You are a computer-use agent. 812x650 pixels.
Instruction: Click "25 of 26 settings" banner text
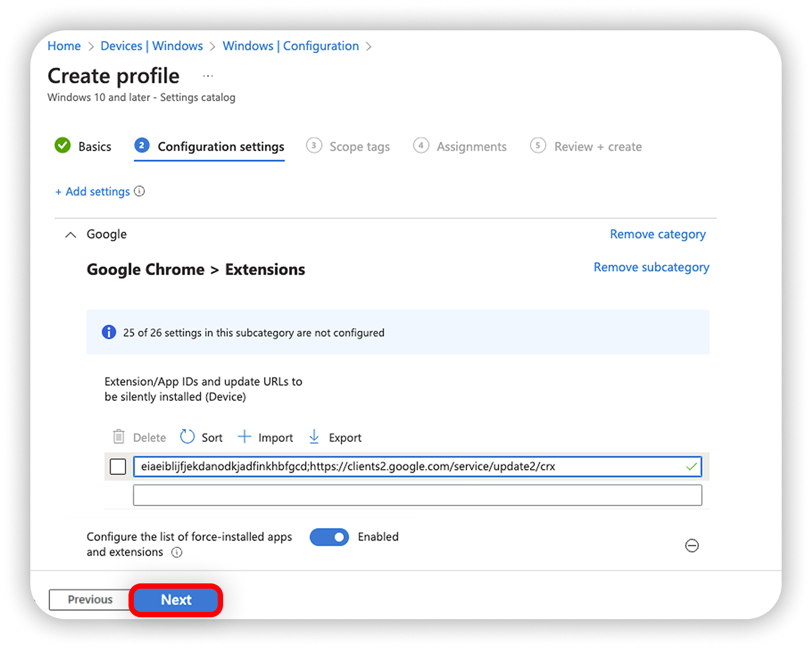[253, 332]
